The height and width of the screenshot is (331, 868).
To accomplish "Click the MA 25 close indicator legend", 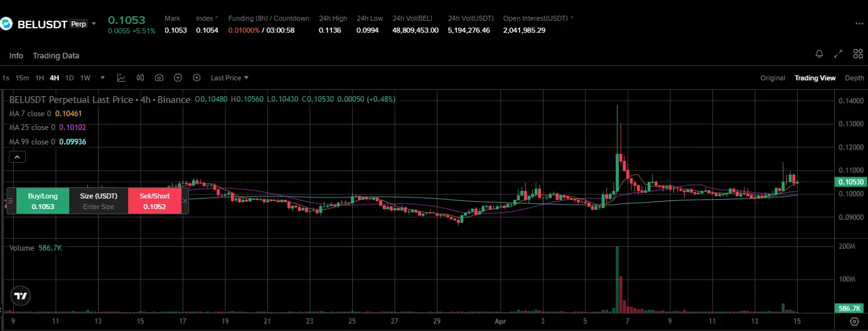I will [x=48, y=128].
